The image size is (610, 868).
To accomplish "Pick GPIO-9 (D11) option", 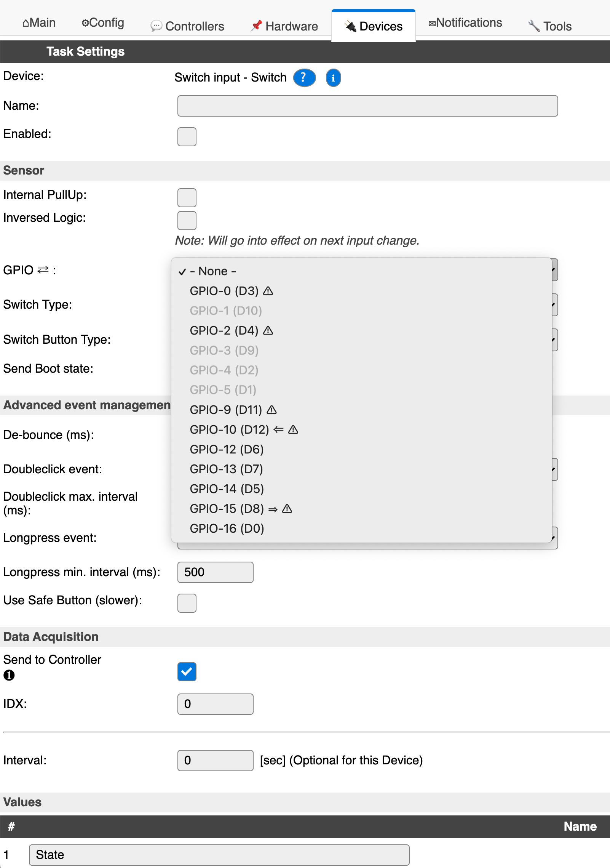I will pyautogui.click(x=362, y=410).
